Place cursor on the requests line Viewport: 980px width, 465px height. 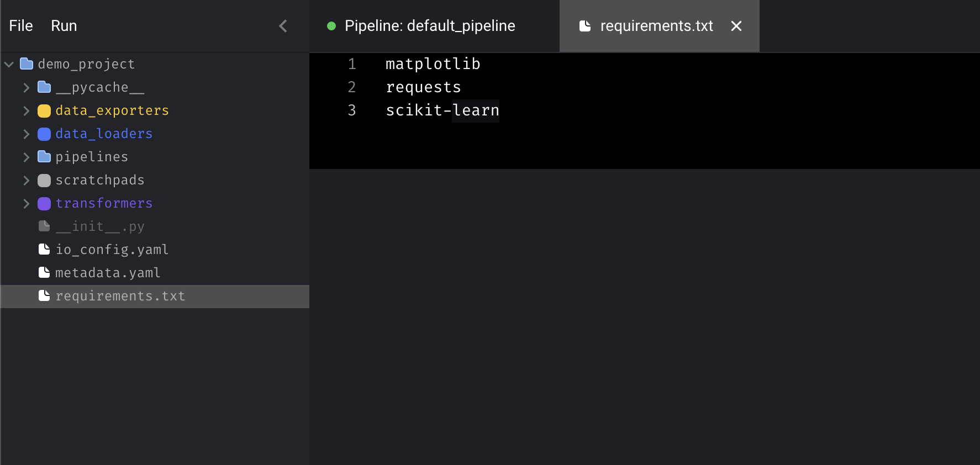[x=424, y=87]
